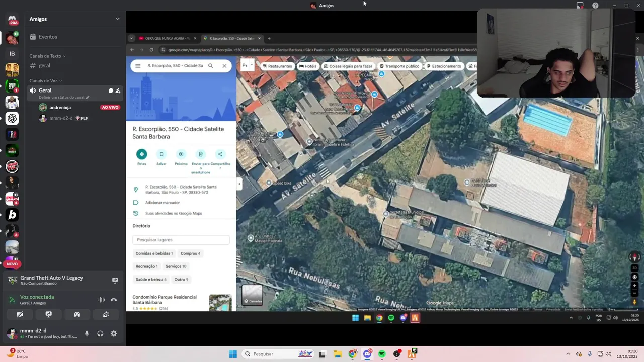
Task: Open the tab search dropdown arrow
Action: point(131,38)
